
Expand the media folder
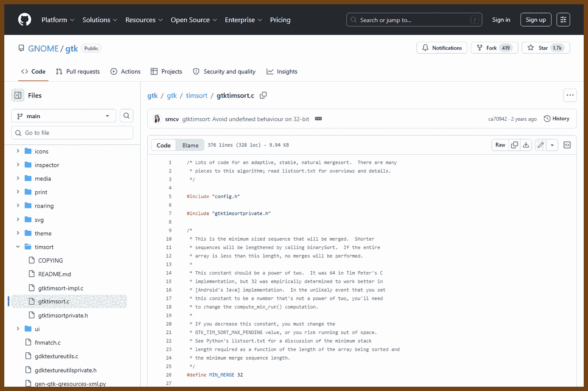point(18,178)
